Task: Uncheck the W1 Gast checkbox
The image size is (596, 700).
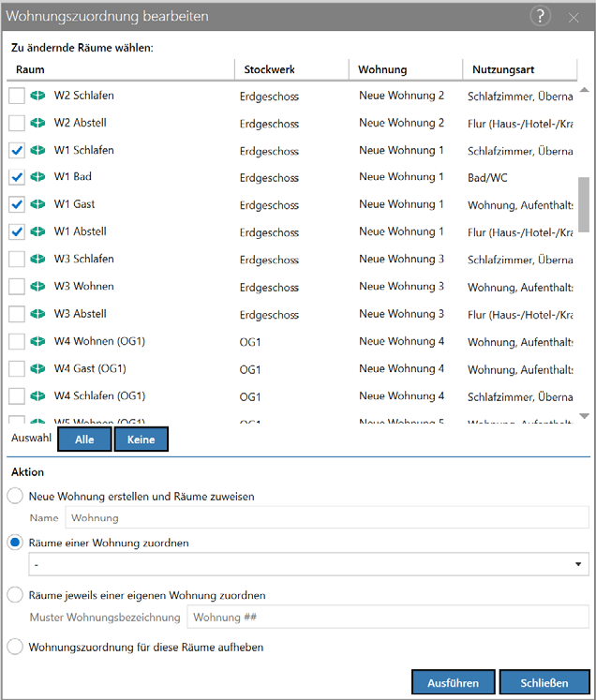Action: pos(17,204)
